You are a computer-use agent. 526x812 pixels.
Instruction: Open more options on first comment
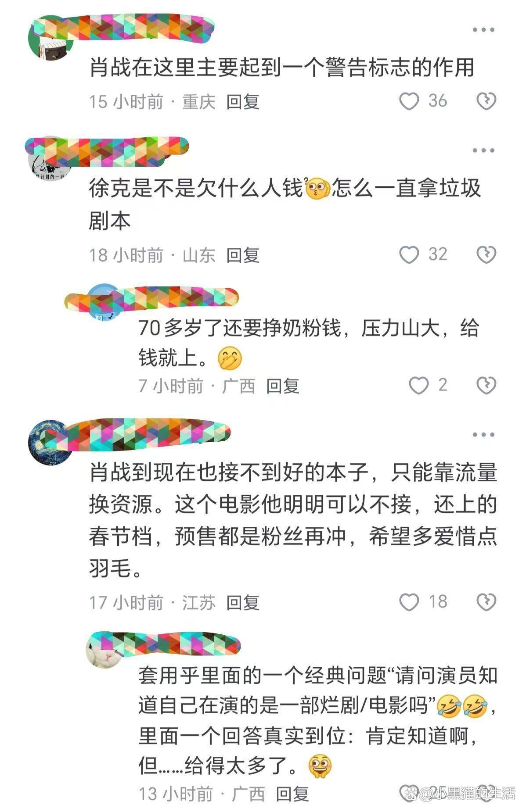483,30
